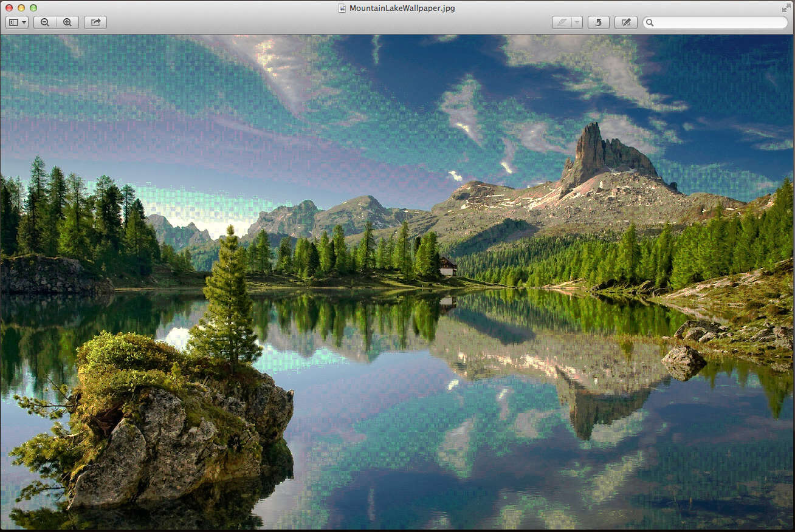The image size is (795, 532).
Task: Zoom in on the image
Action: pyautogui.click(x=67, y=22)
